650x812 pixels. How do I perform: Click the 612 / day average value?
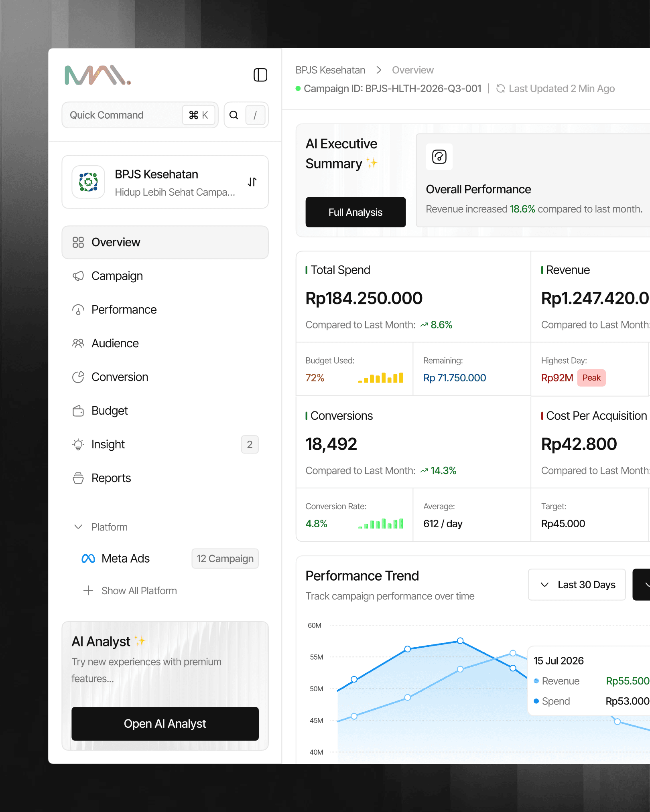(x=443, y=524)
